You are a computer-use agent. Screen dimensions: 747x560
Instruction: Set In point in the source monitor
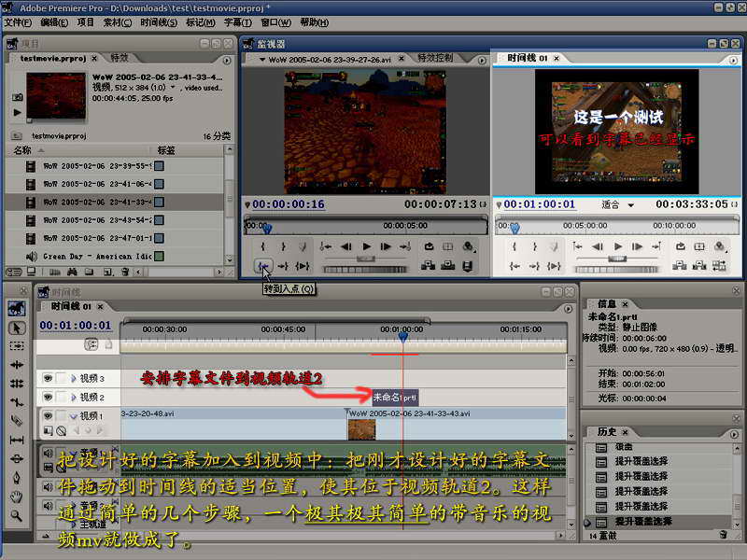click(263, 246)
